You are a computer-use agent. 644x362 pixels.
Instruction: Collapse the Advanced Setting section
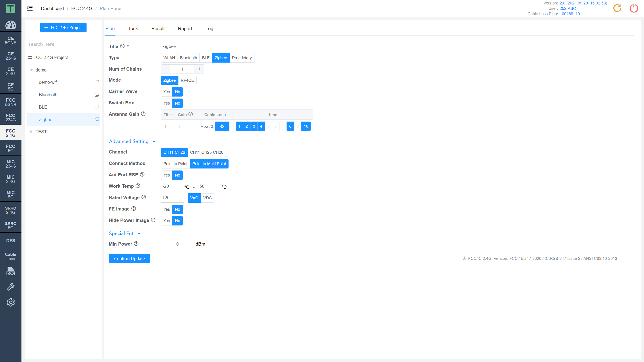(x=154, y=141)
